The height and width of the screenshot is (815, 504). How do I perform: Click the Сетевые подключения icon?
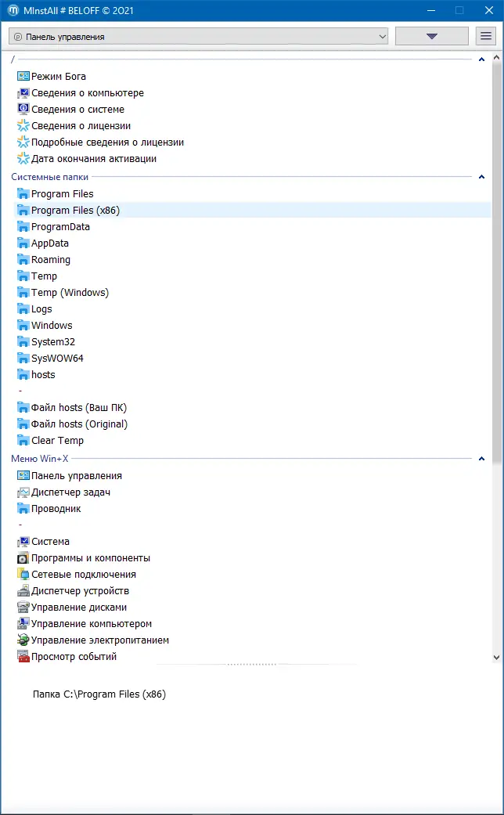click(23, 575)
